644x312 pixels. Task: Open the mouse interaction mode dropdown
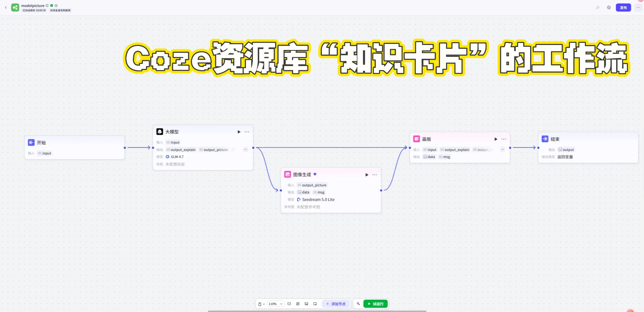[261, 304]
